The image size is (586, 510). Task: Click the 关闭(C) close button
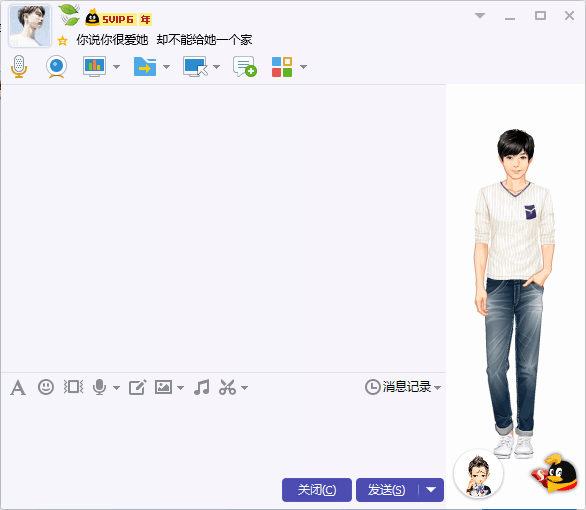317,489
